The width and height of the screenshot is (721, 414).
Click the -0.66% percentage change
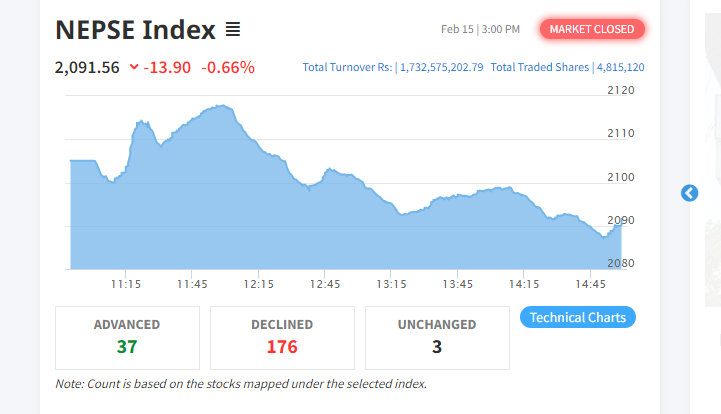click(228, 67)
